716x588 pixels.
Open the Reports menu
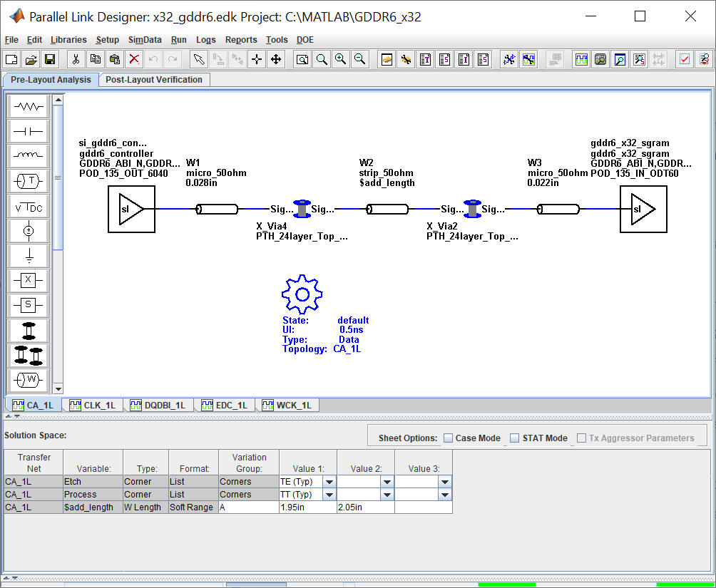pos(241,40)
